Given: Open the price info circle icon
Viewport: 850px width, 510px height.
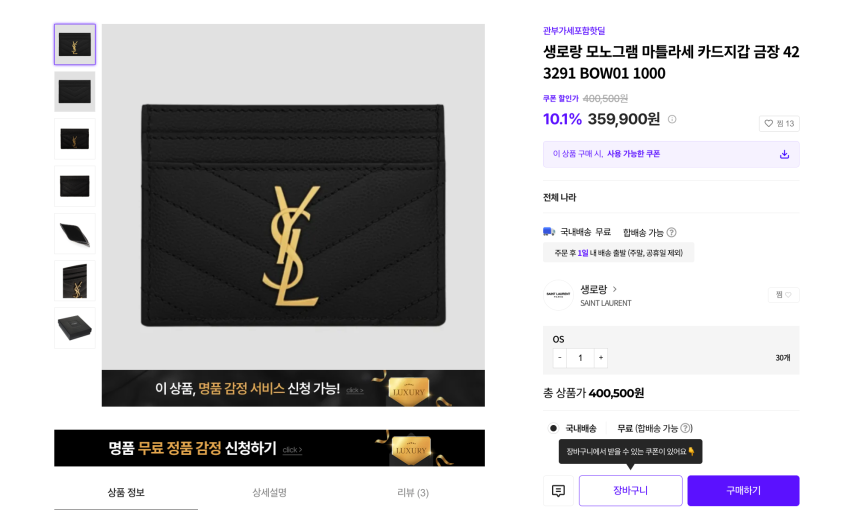Looking at the screenshot, I should pos(672,119).
